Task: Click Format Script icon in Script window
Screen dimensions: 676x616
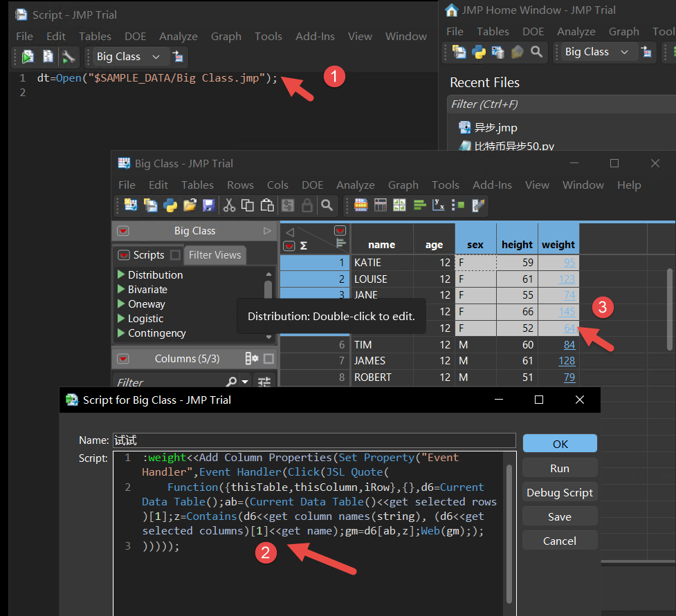Action: click(x=48, y=57)
